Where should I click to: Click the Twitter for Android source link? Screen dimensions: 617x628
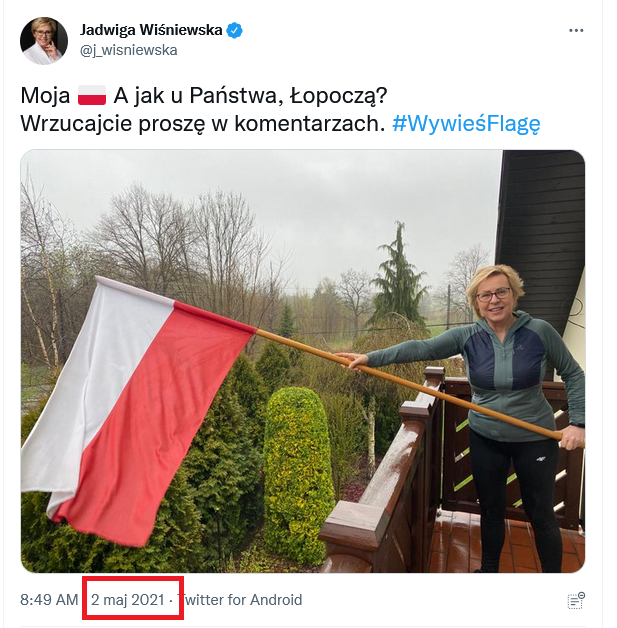239,600
